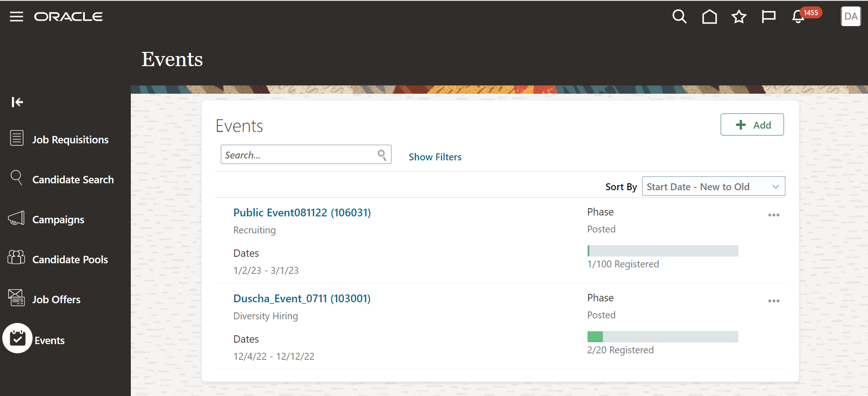Open Favorites star icon
This screenshot has width=868, height=396.
point(739,17)
